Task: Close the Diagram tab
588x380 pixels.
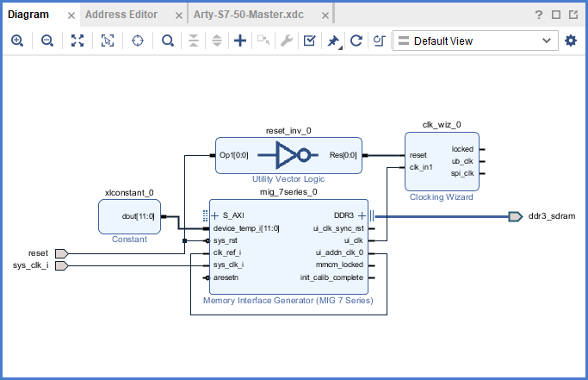Action: pos(71,16)
